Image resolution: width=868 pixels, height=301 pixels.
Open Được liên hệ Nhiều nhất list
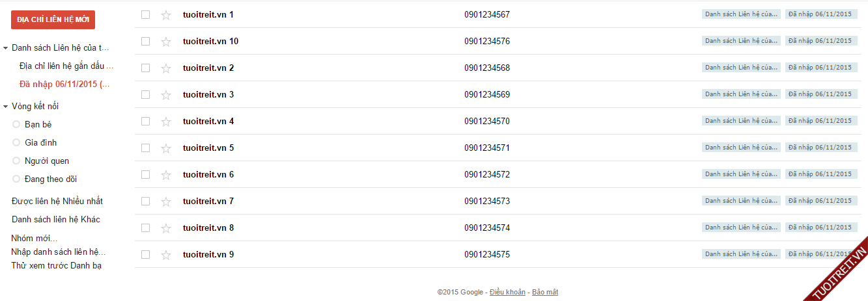[57, 201]
